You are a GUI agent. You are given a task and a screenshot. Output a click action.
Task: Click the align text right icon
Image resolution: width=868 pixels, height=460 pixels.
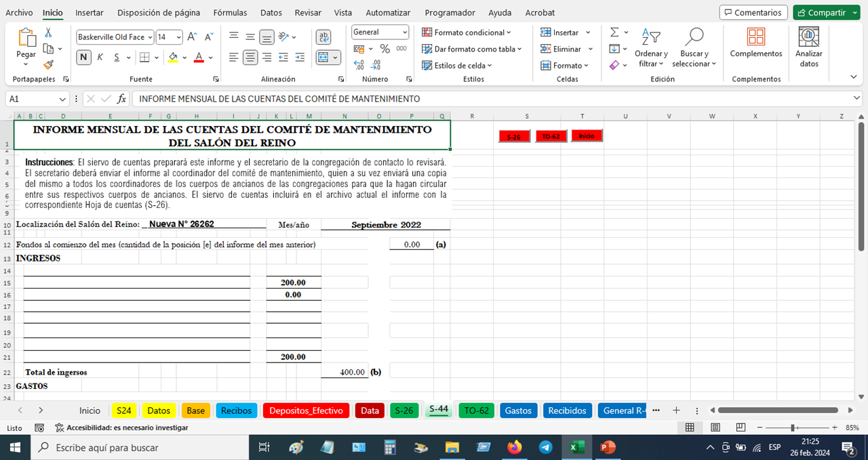pyautogui.click(x=267, y=58)
